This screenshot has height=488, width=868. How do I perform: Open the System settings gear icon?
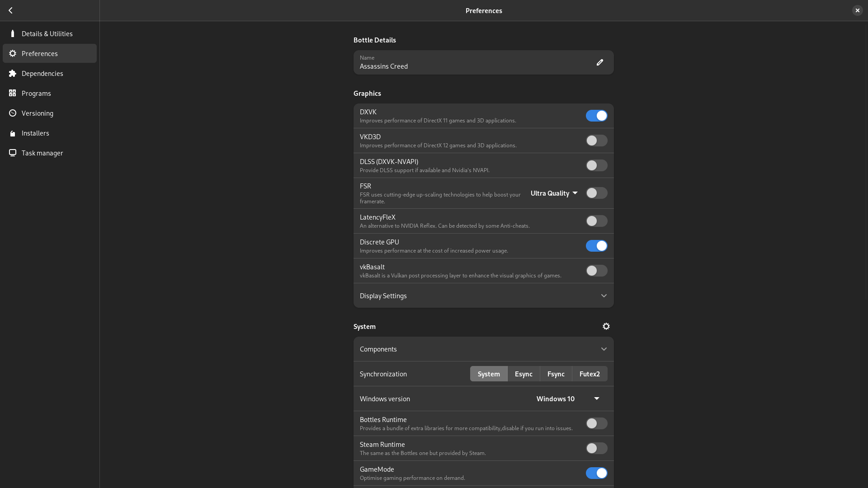[606, 326]
